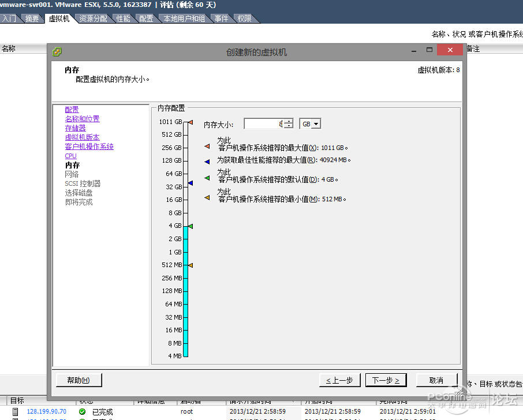Click the 64 MB label on the memory scale
523x420 pixels.
(173, 304)
